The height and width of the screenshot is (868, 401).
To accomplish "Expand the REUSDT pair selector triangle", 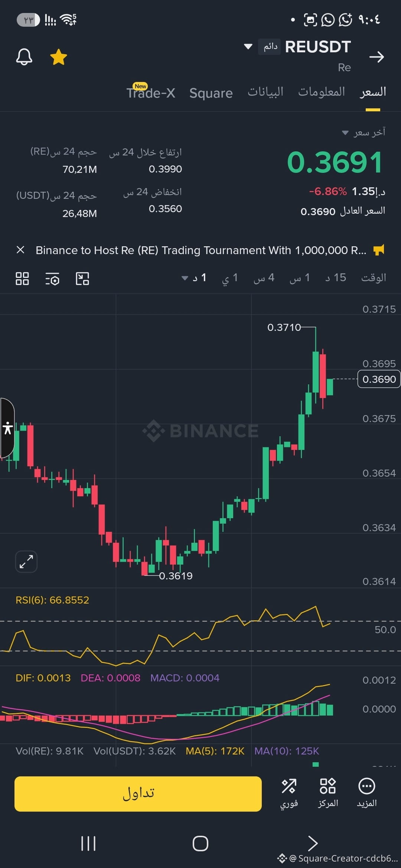I will [248, 47].
